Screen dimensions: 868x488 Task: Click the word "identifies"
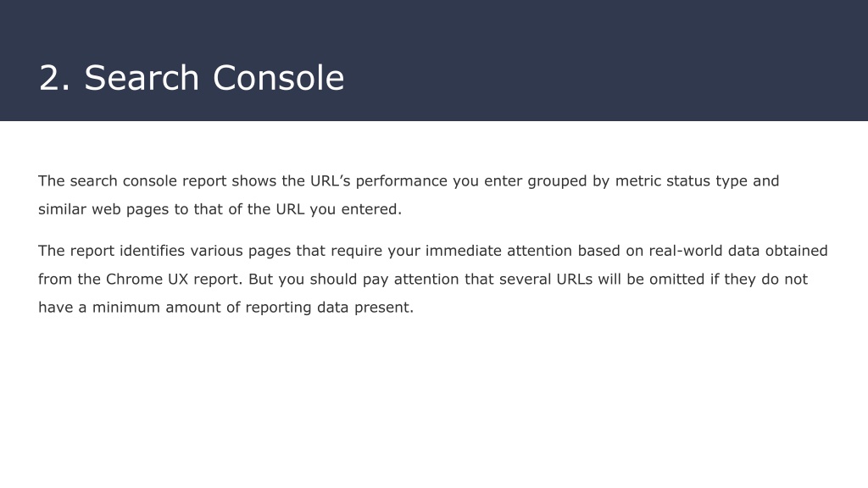tap(153, 251)
